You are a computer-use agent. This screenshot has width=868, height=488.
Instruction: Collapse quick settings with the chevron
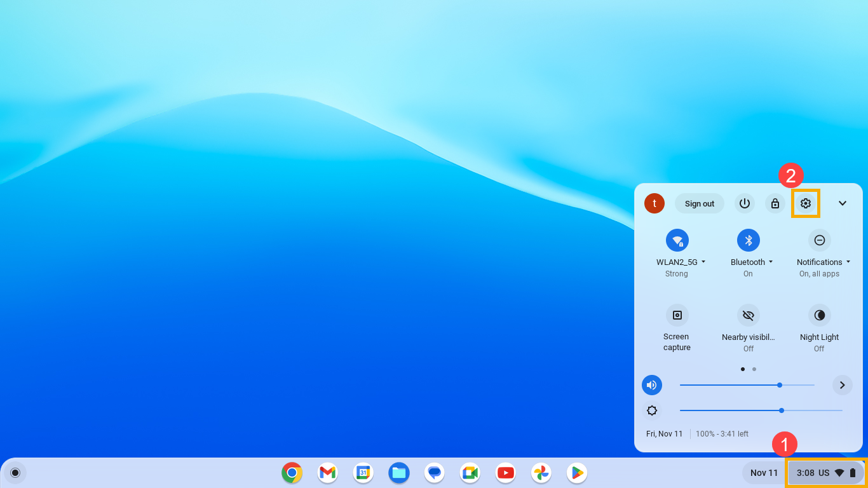(x=843, y=203)
